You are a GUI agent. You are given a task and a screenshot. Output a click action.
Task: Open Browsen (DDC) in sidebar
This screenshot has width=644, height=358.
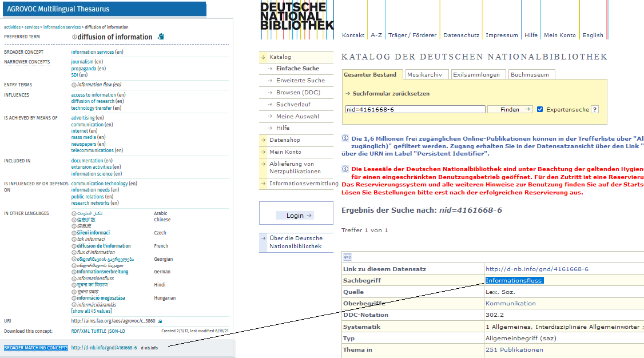(298, 93)
